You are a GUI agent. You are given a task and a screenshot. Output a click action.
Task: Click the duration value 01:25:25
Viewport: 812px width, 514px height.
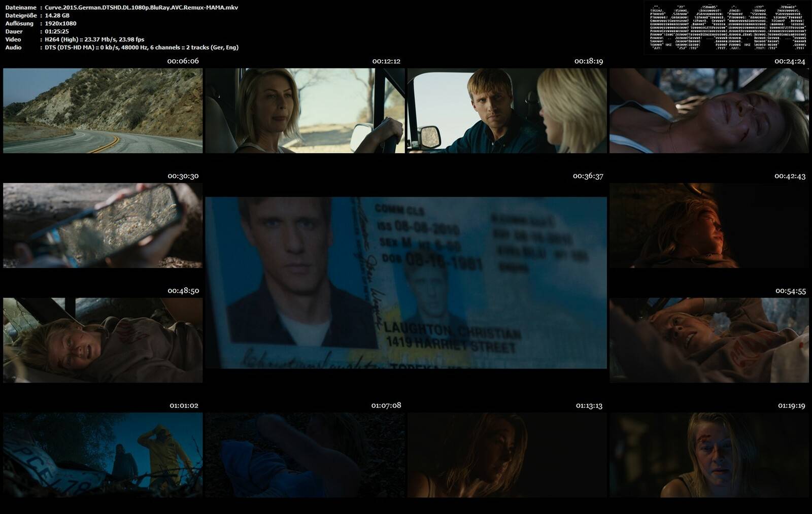(x=57, y=31)
